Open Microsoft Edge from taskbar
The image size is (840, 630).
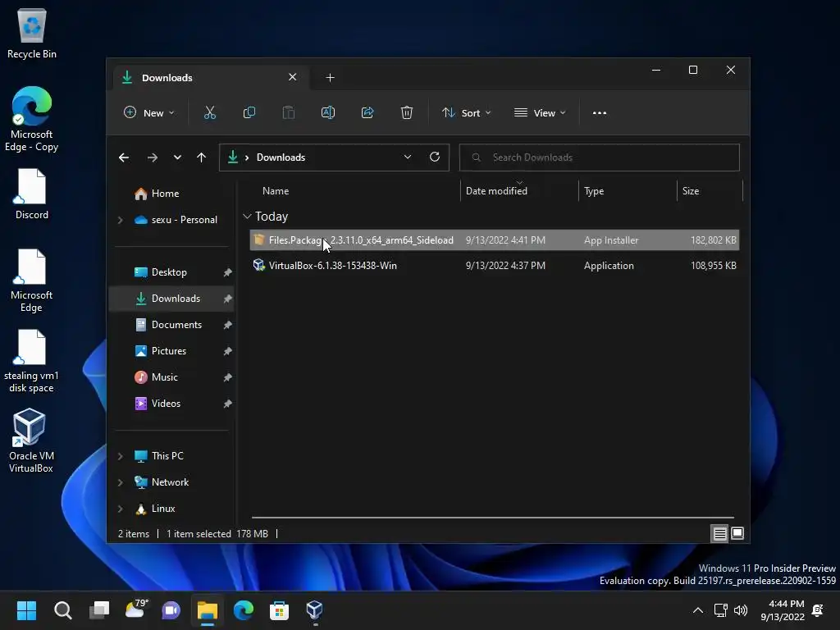pyautogui.click(x=243, y=610)
